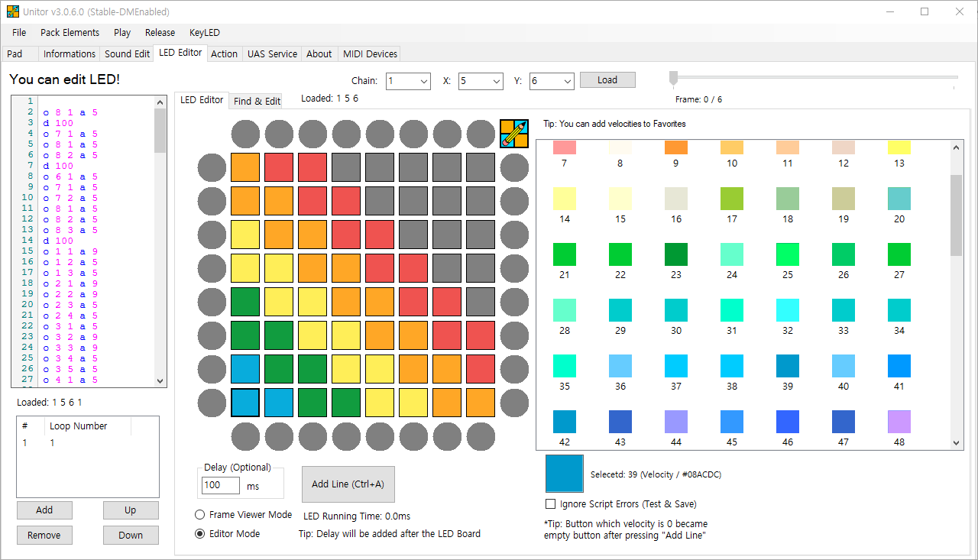Image resolution: width=978 pixels, height=560 pixels.
Task: Click the top-right gray pad in the grid
Action: pyautogui.click(x=481, y=167)
